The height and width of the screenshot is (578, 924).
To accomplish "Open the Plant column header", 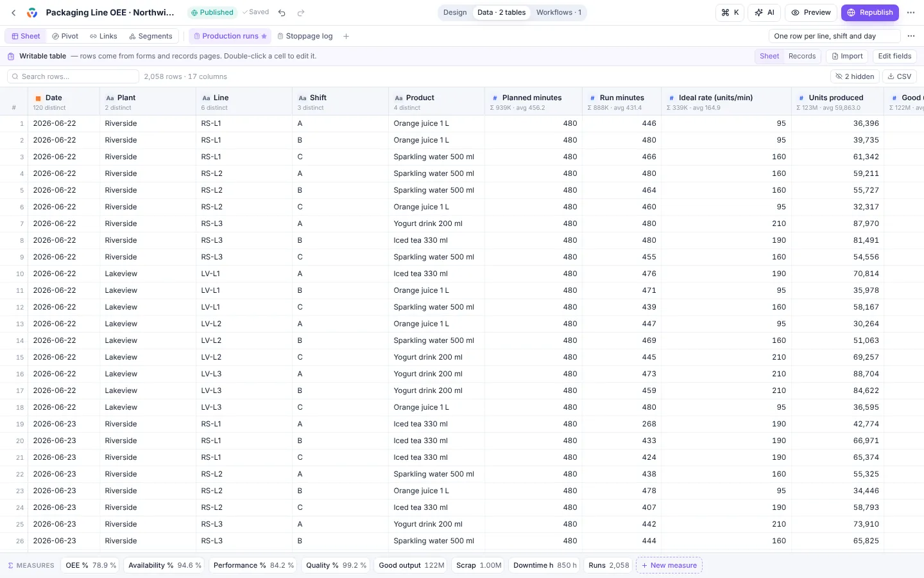I will click(148, 102).
